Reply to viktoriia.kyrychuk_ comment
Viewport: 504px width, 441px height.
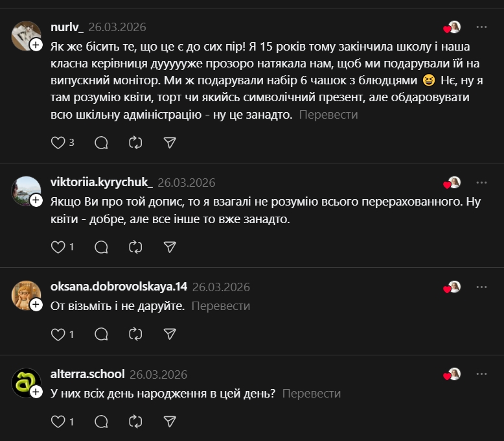point(101,247)
